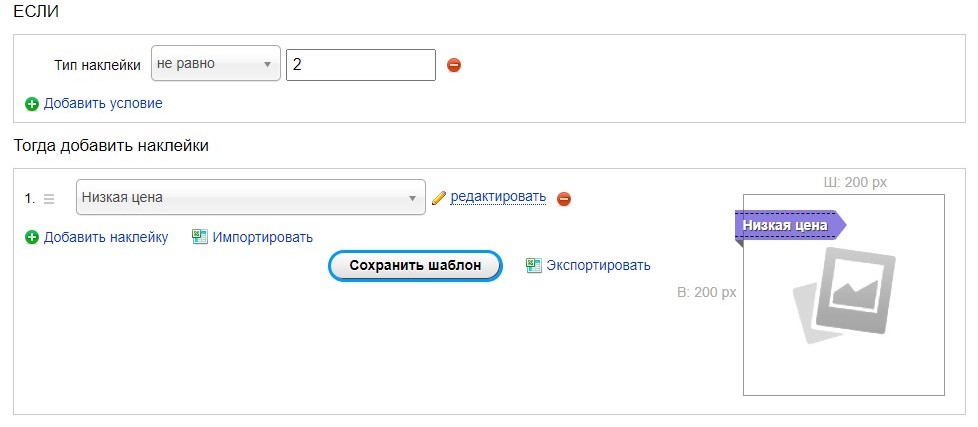The image size is (978, 427).
Task: Grab the drag handle of sticker row 1
Action: click(49, 199)
